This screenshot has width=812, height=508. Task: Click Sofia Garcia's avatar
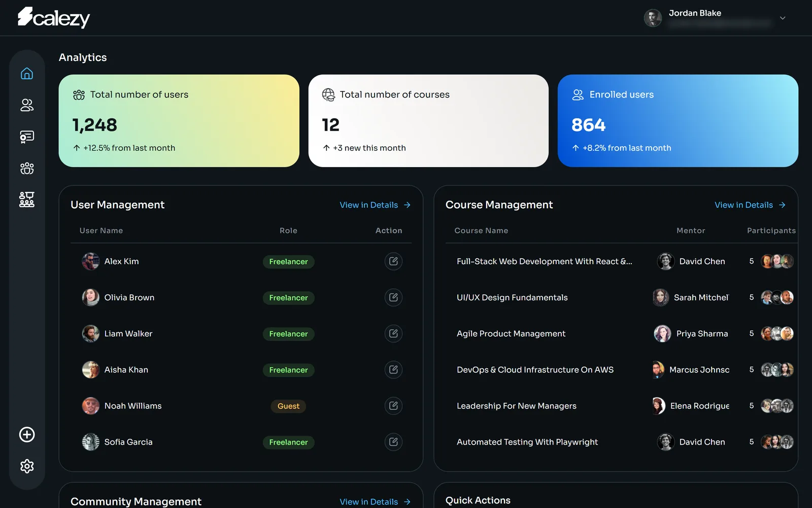91,441
